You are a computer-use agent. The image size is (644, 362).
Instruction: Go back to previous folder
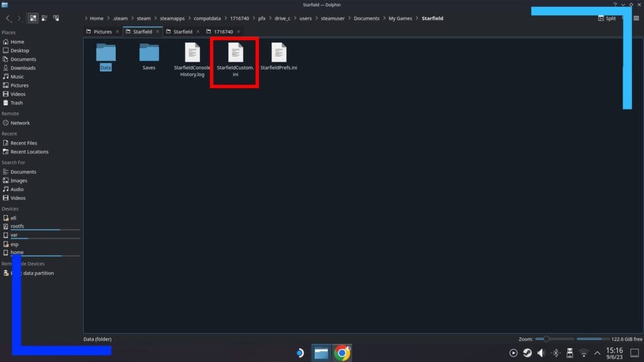(8, 18)
